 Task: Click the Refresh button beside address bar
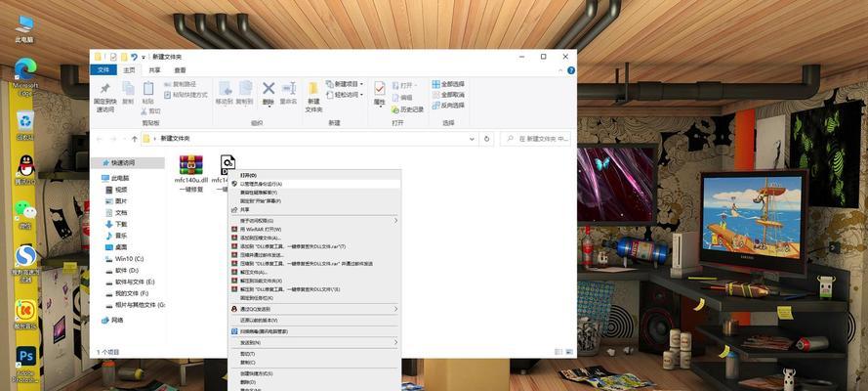pyautogui.click(x=487, y=139)
